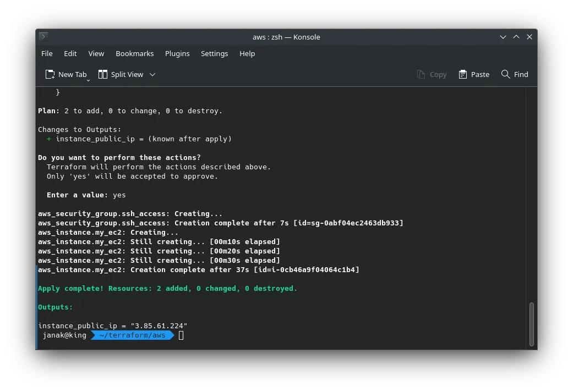Open the Edit menu

pos(70,53)
